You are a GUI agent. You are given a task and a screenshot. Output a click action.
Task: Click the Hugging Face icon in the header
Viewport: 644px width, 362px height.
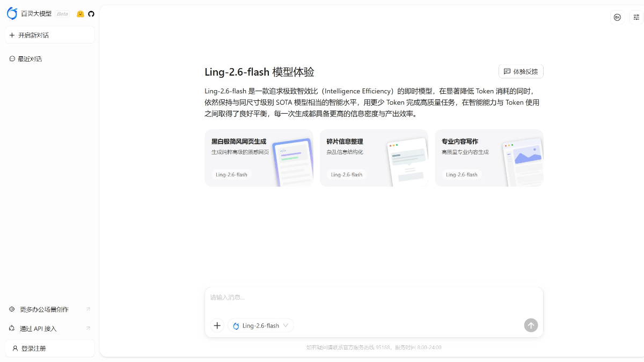(80, 14)
